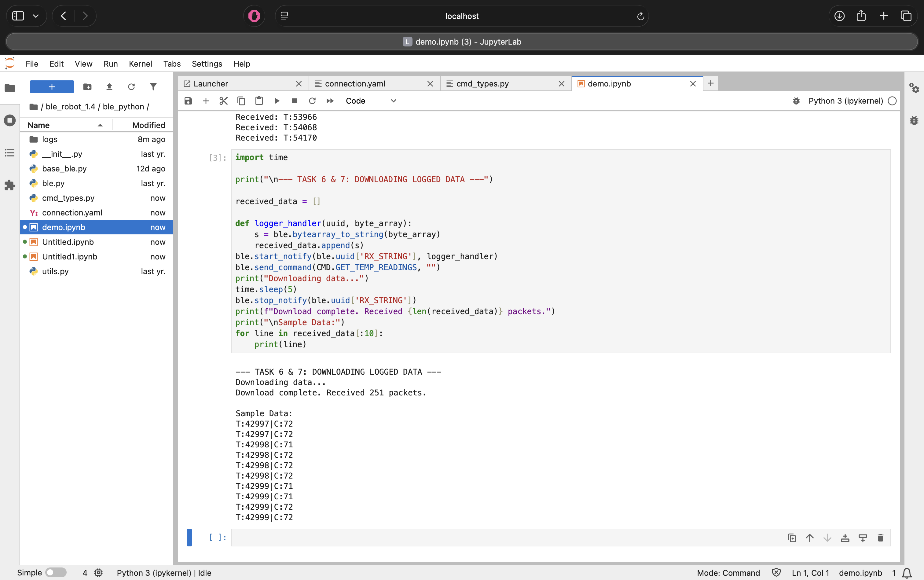Switch to the connection.yaml tab
This screenshot has height=580, width=924.
(354, 83)
